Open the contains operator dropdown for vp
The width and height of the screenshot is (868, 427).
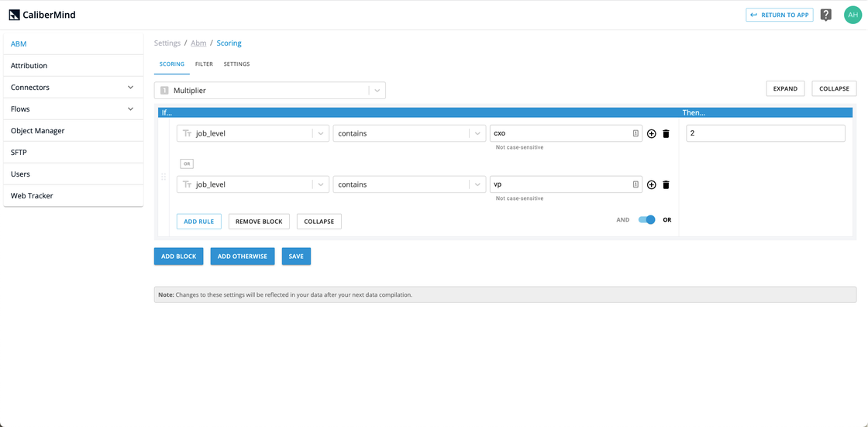point(409,184)
